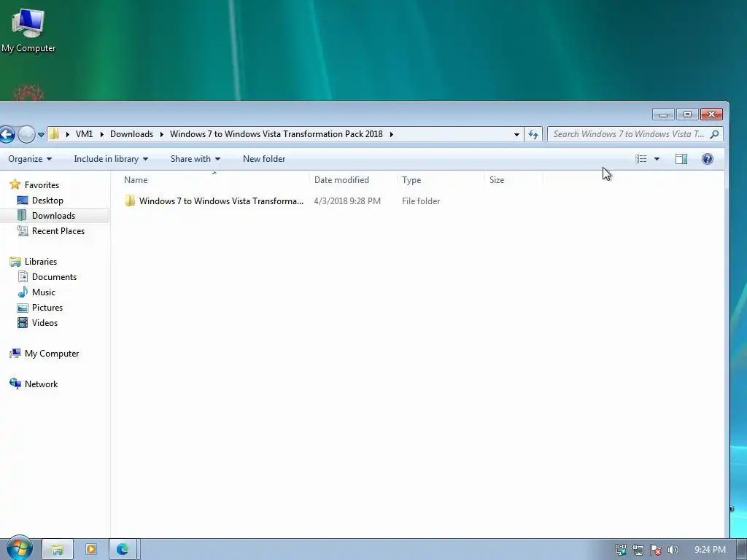
Task: Open Recent Places in Favorites
Action: pyautogui.click(x=58, y=231)
